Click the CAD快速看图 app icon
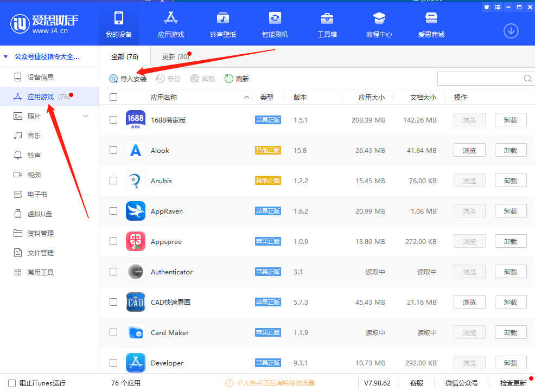The height and width of the screenshot is (392, 535). 136,302
